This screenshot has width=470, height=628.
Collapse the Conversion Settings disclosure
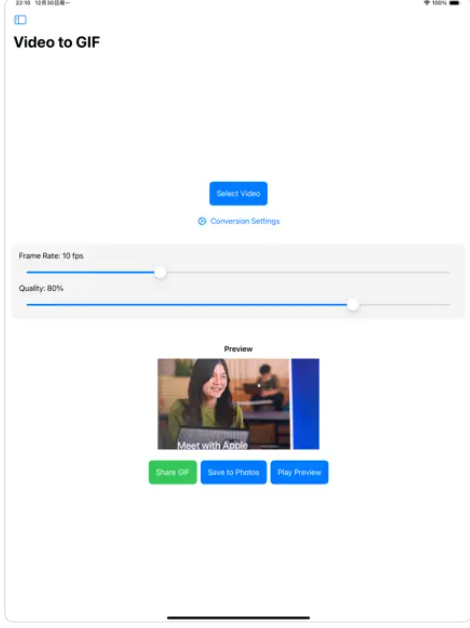pos(239,221)
